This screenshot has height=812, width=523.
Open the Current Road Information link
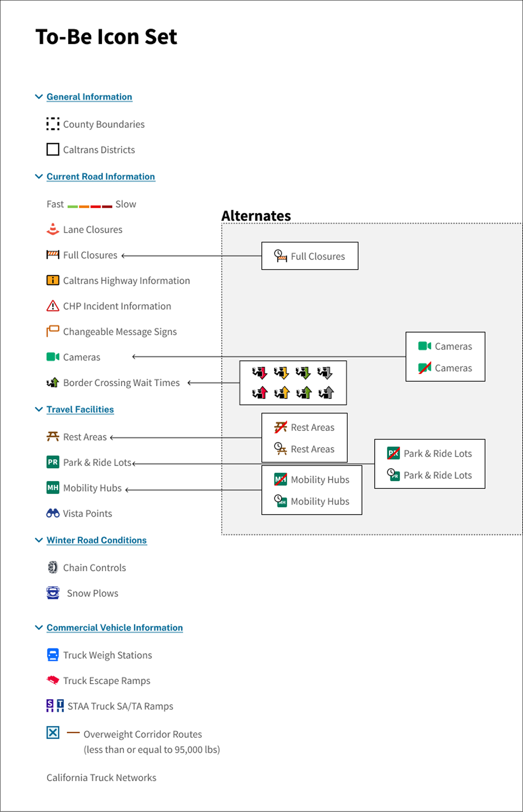101,177
